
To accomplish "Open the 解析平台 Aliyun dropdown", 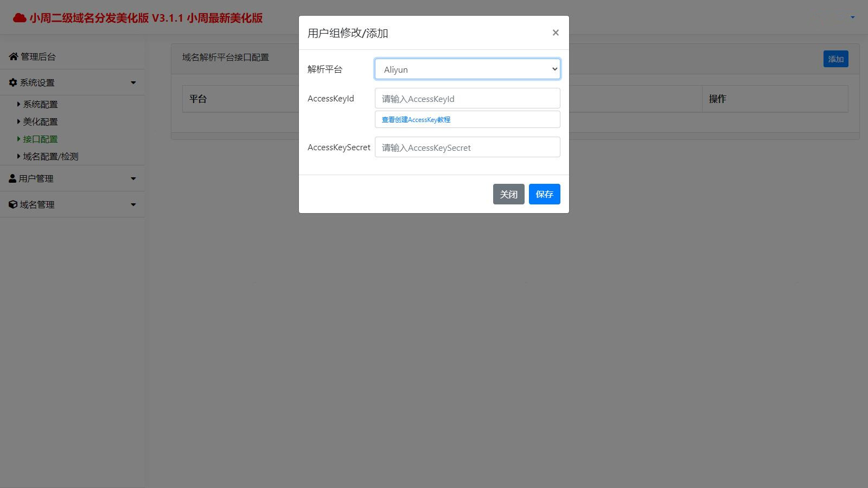I will click(468, 69).
